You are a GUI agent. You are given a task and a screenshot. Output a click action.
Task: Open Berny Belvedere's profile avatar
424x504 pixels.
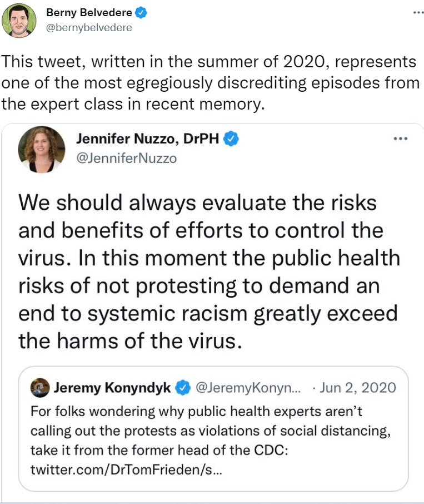[x=19, y=21]
